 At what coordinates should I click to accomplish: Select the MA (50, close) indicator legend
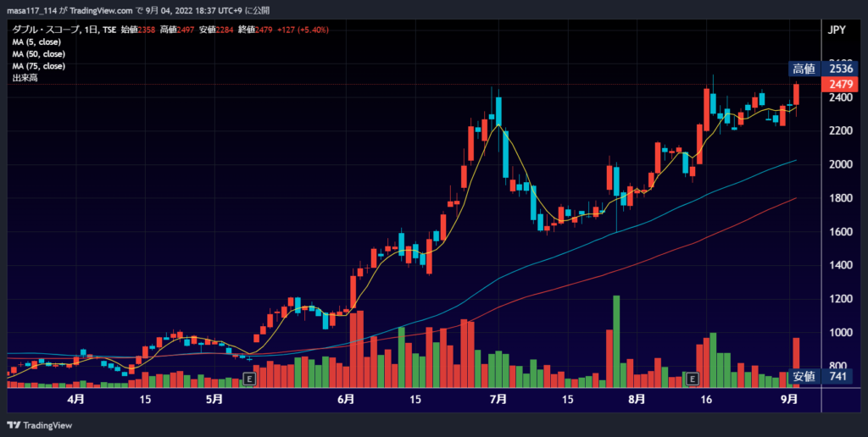click(x=39, y=54)
